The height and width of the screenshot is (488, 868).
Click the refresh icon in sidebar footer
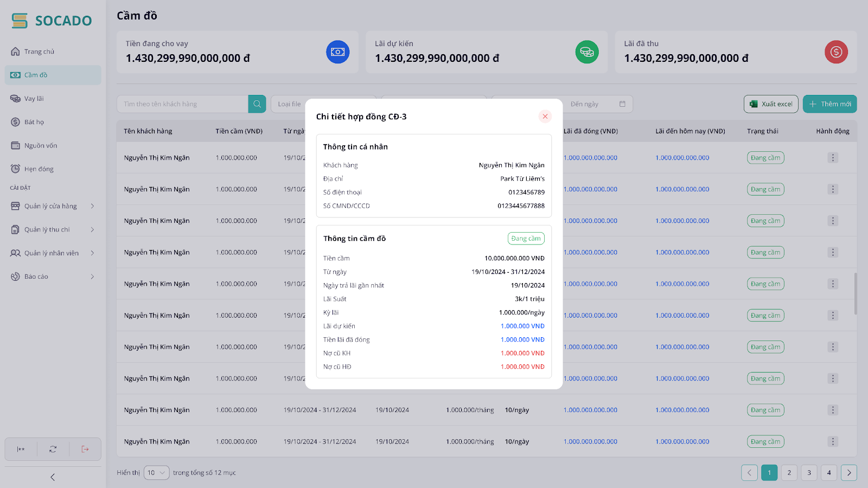point(53,449)
